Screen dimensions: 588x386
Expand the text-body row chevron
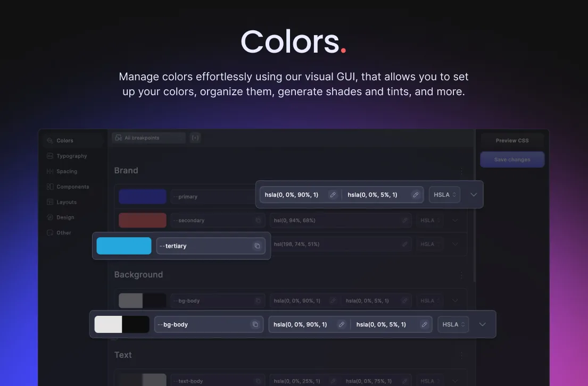pos(455,381)
